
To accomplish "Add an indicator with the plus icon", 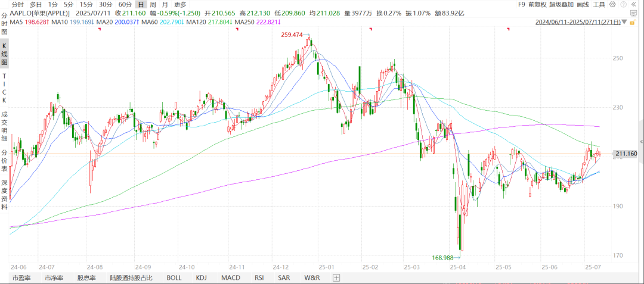I will coord(336,277).
